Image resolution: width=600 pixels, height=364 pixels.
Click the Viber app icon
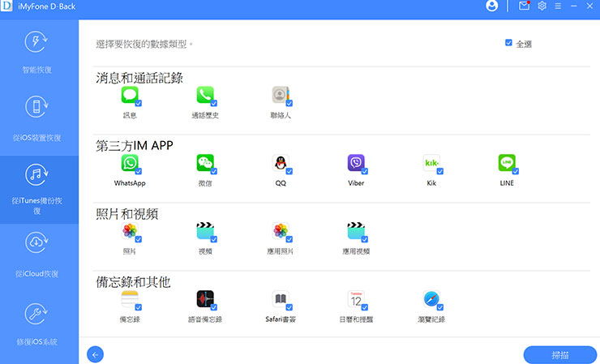click(x=356, y=163)
